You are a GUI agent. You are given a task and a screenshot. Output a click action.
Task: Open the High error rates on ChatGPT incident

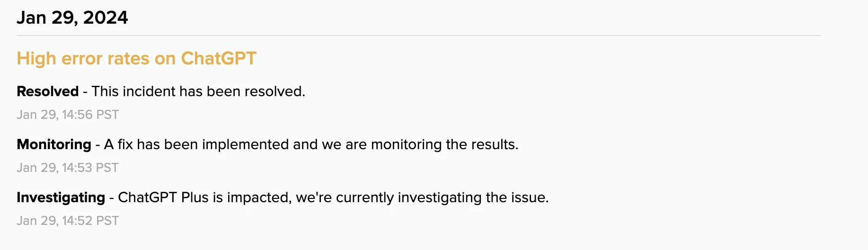click(136, 59)
